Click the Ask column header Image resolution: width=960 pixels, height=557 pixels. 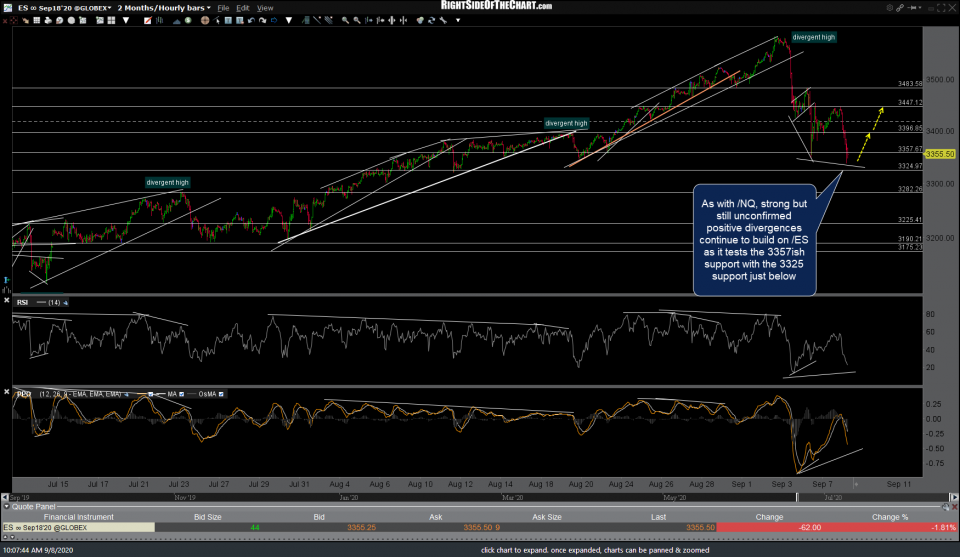point(435,517)
